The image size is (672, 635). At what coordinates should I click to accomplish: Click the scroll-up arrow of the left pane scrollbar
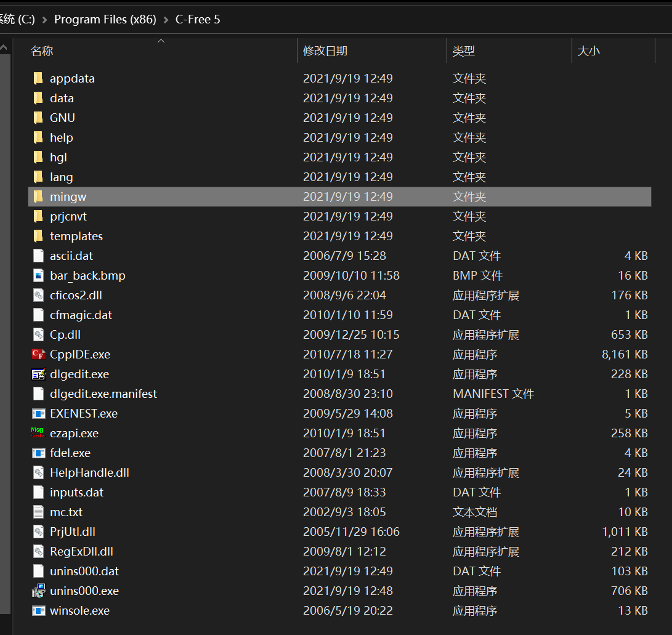(4, 48)
